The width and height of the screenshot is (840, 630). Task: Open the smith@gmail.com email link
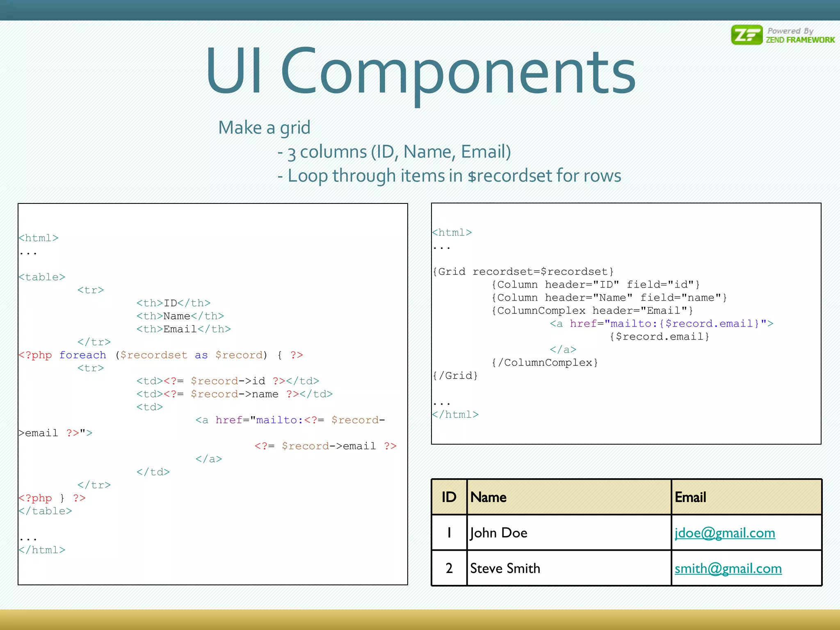(x=728, y=568)
